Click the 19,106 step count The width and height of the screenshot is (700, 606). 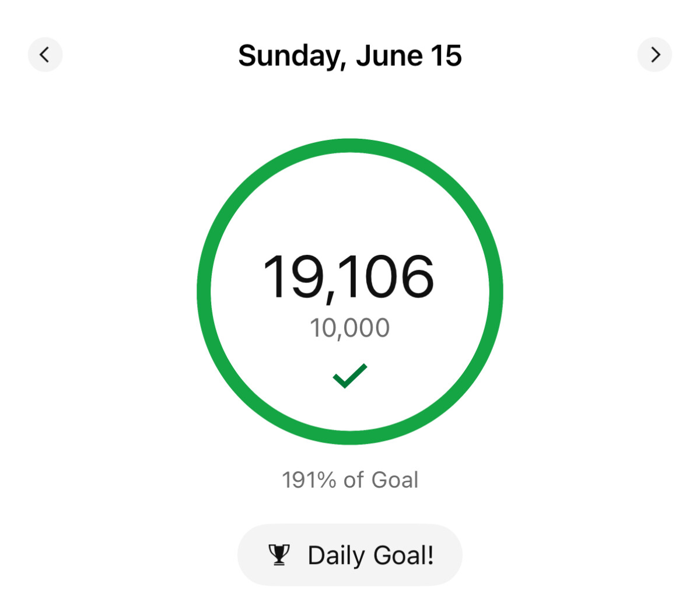click(349, 278)
